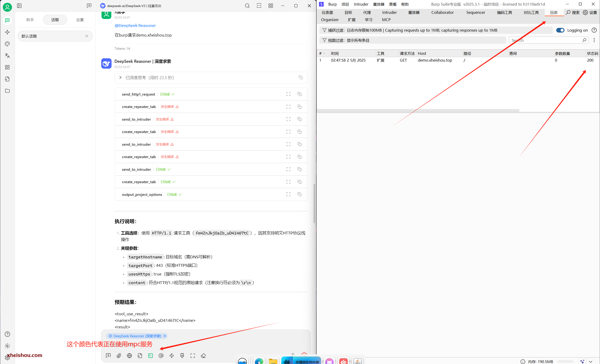The image size is (600, 364).
Task: Switch to the 助手 tab
Action: [x=30, y=20]
